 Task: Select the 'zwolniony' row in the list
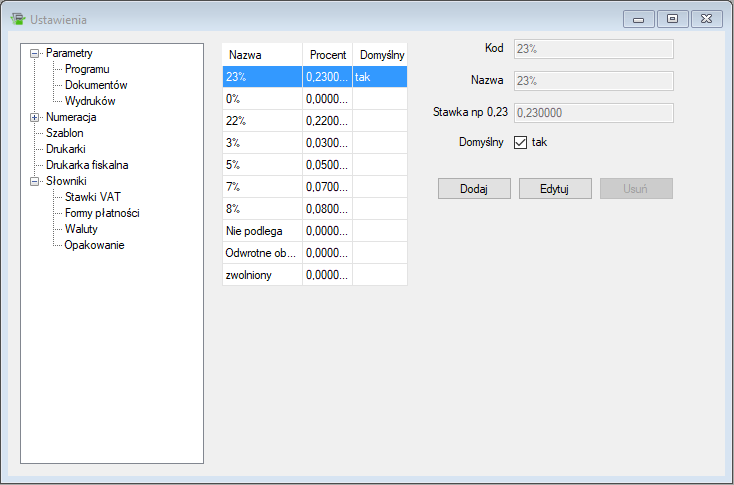(261, 275)
